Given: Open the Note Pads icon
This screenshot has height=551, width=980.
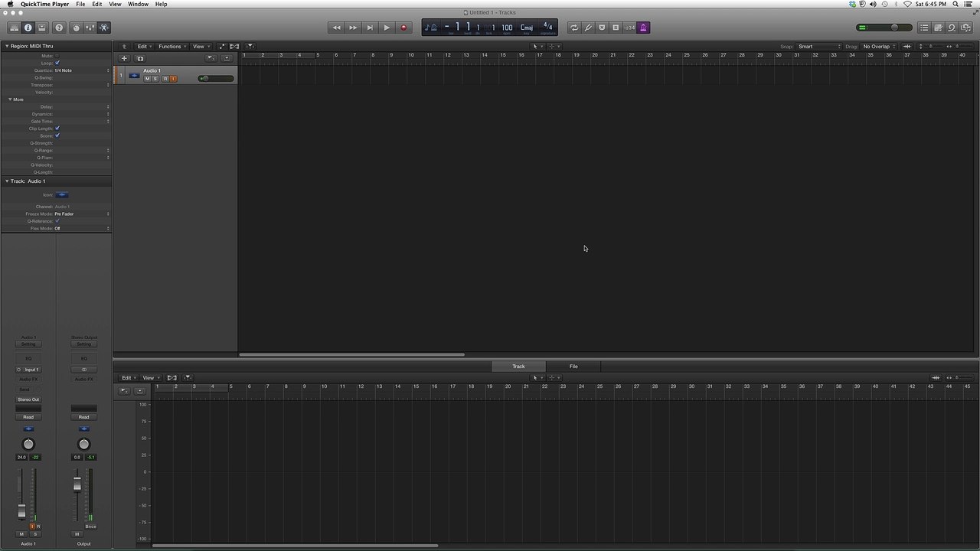Looking at the screenshot, I should pyautogui.click(x=938, y=28).
